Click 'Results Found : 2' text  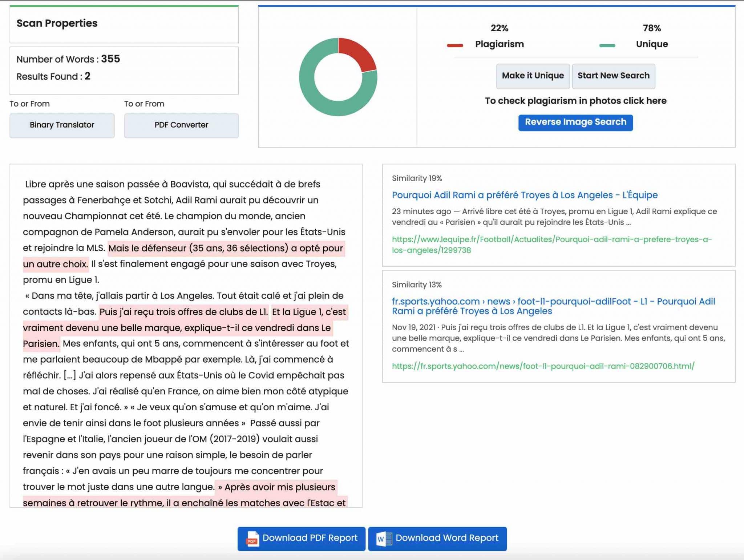(x=53, y=76)
